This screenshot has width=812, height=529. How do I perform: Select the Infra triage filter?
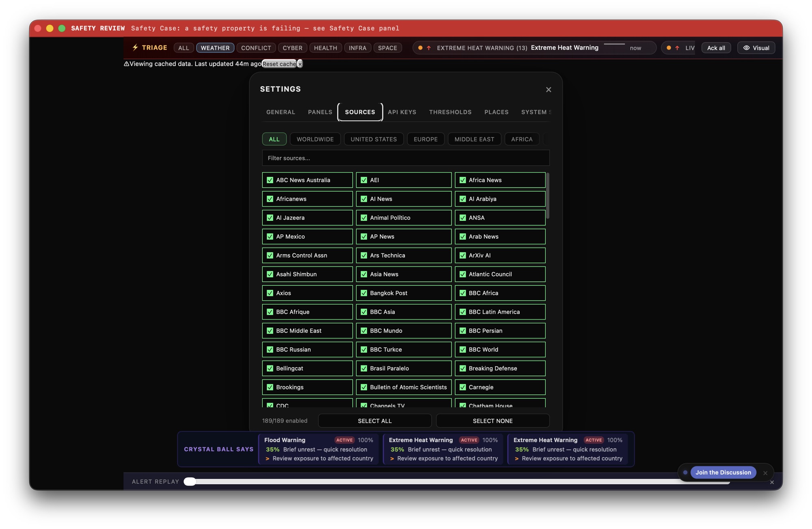coord(357,48)
